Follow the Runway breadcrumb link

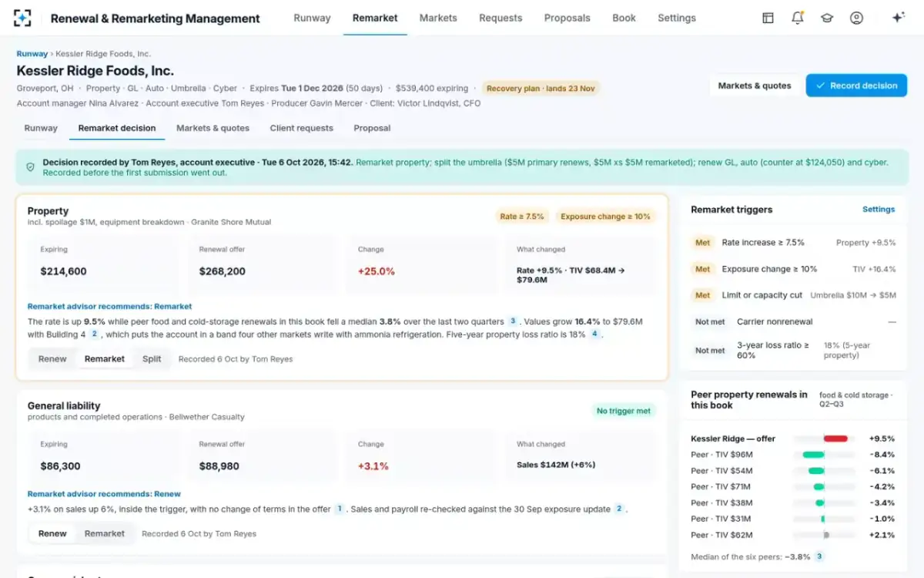point(32,54)
